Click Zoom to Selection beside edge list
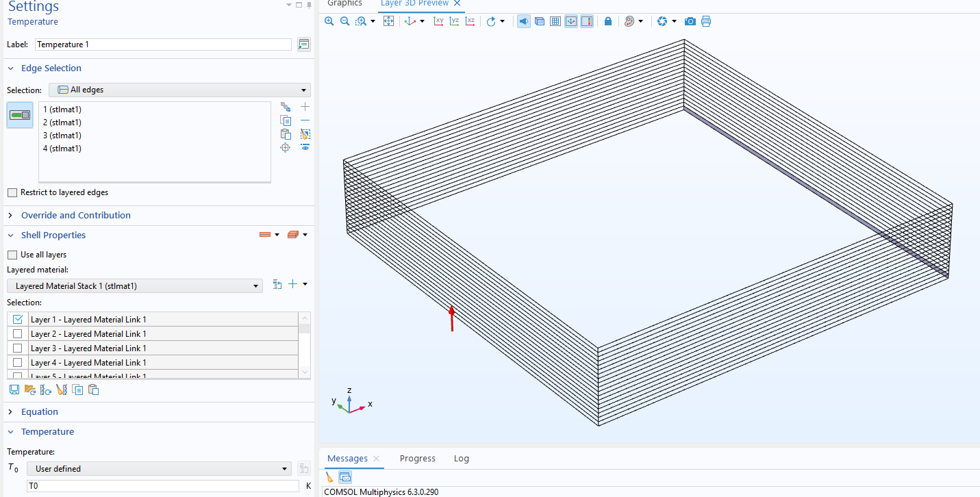The width and height of the screenshot is (980, 497). [x=286, y=148]
